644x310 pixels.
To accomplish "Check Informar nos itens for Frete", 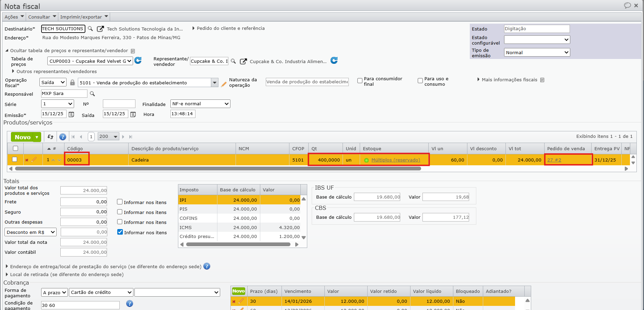I will coord(120,202).
